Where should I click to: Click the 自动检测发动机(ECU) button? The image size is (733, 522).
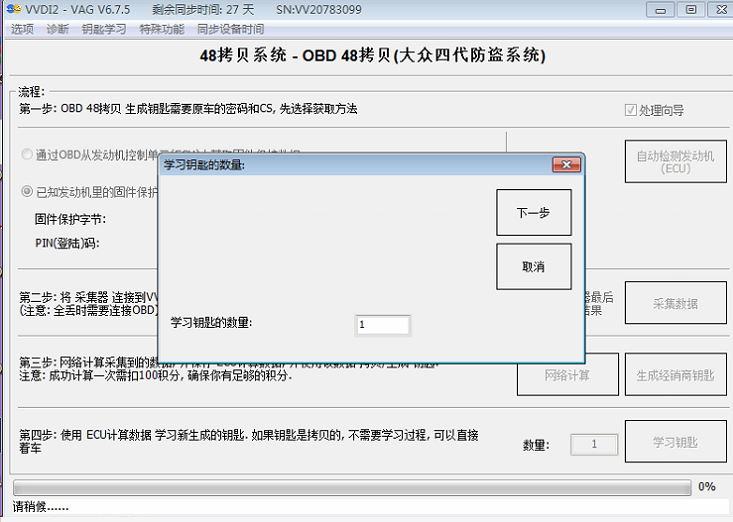click(675, 162)
